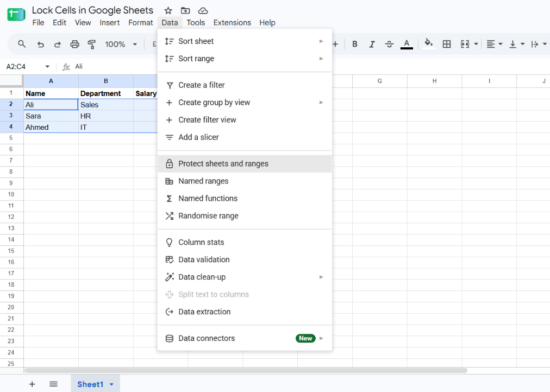550x392 pixels.
Task: Select column B header
Action: [105, 81]
